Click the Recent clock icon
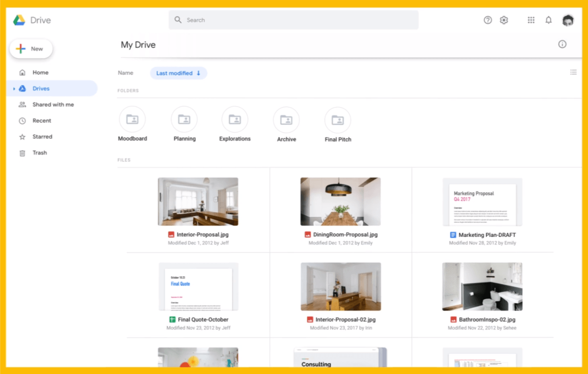588x374 pixels. (23, 121)
